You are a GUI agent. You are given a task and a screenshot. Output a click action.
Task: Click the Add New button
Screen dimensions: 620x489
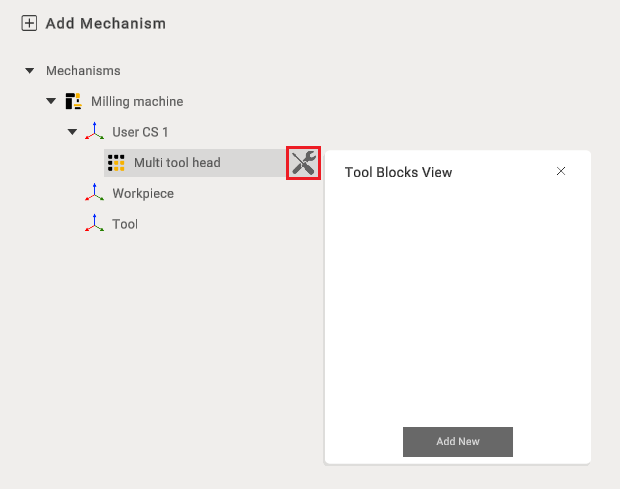(x=458, y=442)
